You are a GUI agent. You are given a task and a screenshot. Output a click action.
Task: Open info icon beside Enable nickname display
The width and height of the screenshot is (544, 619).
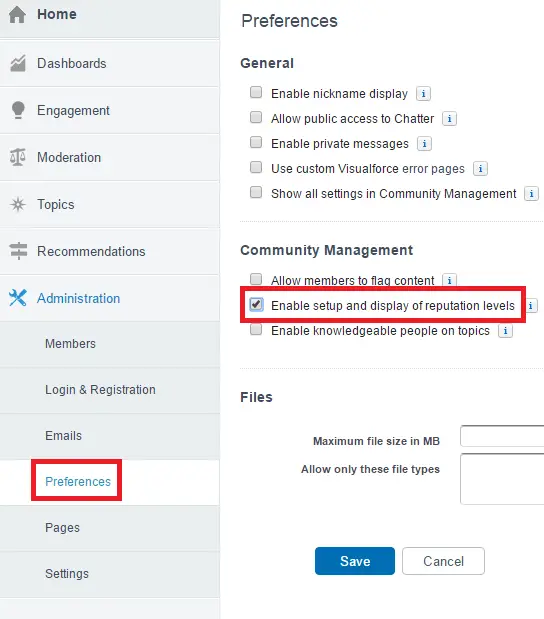(x=423, y=94)
